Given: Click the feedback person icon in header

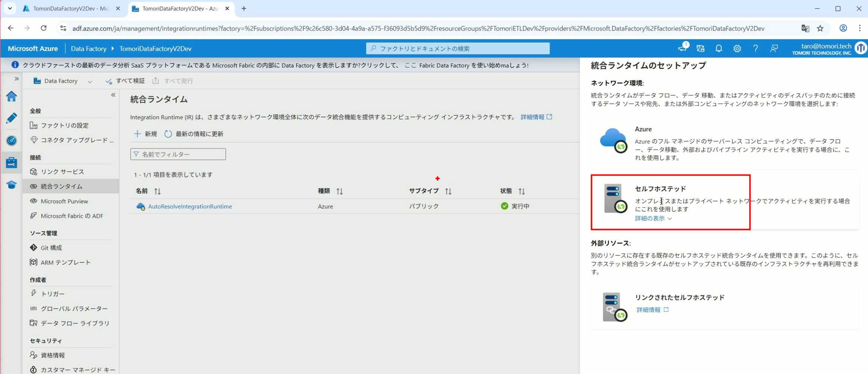Looking at the screenshot, I should pos(774,48).
